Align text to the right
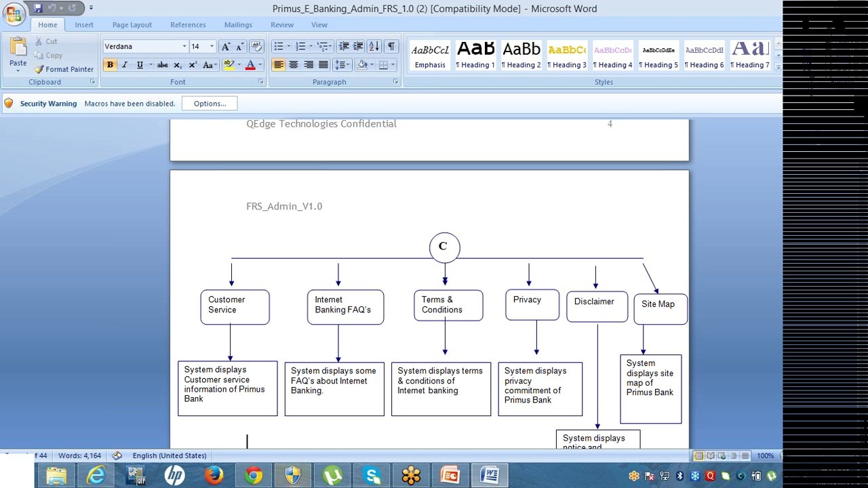 click(x=309, y=64)
